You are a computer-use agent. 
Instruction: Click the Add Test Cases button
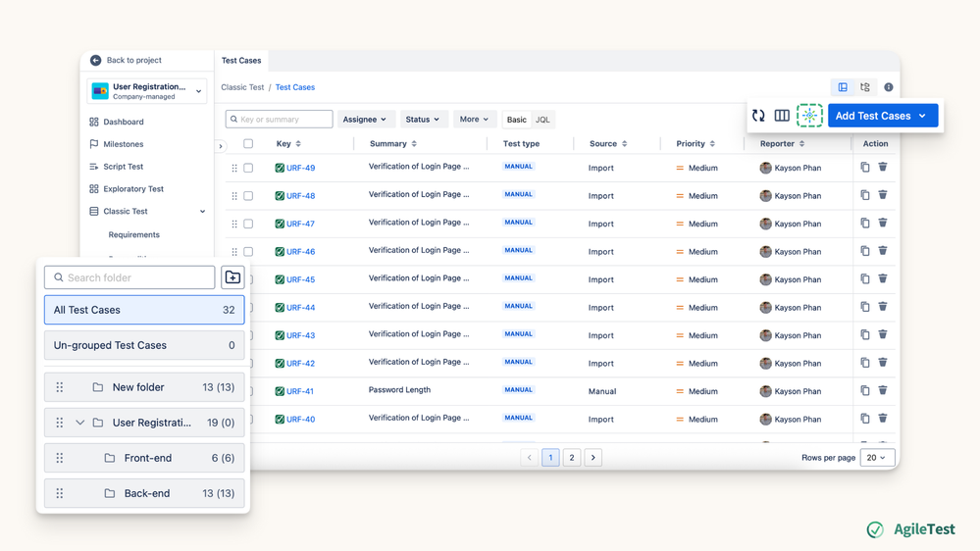[883, 116]
